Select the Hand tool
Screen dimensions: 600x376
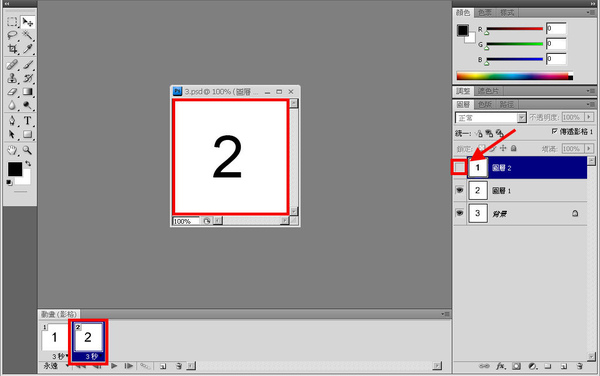[12, 150]
